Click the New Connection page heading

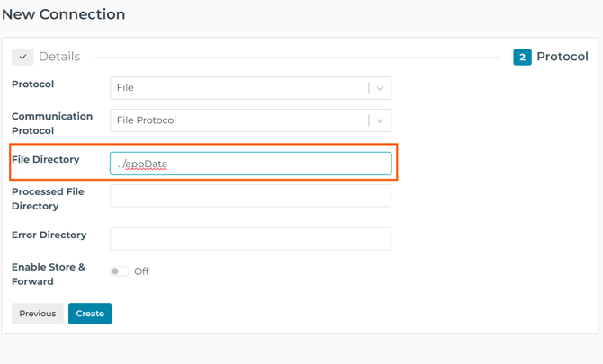[64, 14]
